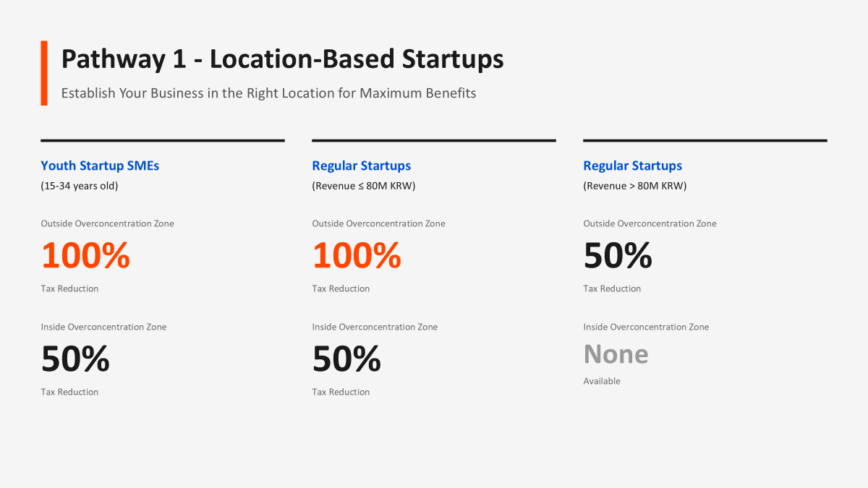Select the gray None text
Screen dimensions: 868x488
616,354
